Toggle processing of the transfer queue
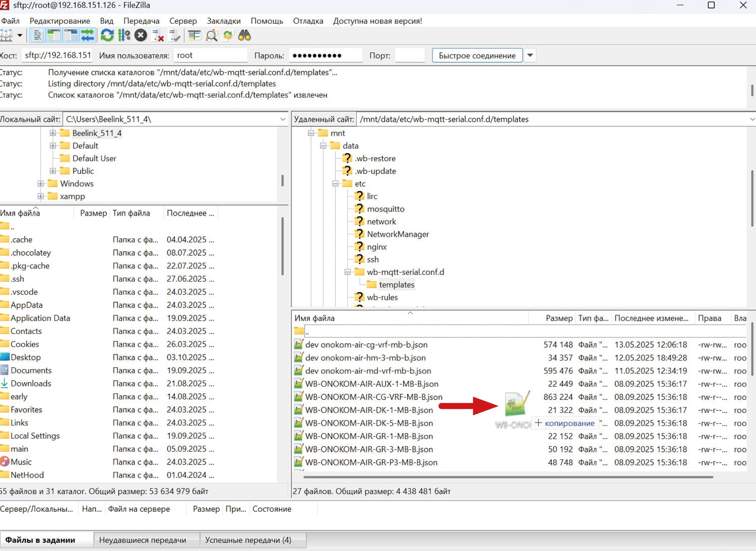The height and width of the screenshot is (551, 756). tap(124, 35)
